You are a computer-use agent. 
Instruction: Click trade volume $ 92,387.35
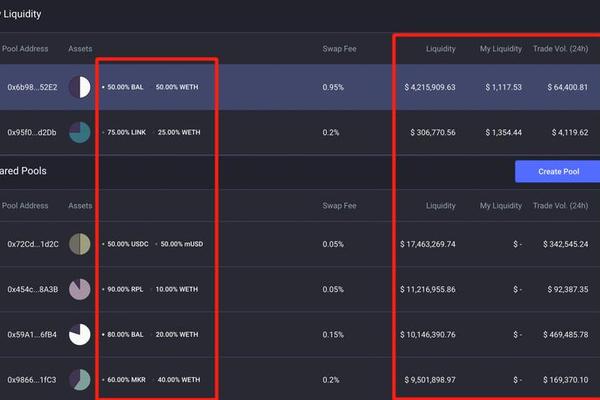(x=567, y=289)
